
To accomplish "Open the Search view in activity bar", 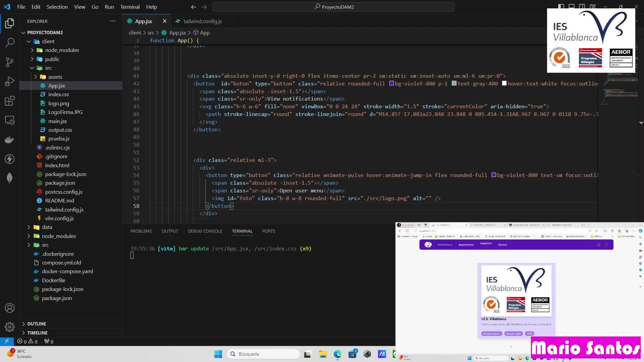I will point(10,43).
